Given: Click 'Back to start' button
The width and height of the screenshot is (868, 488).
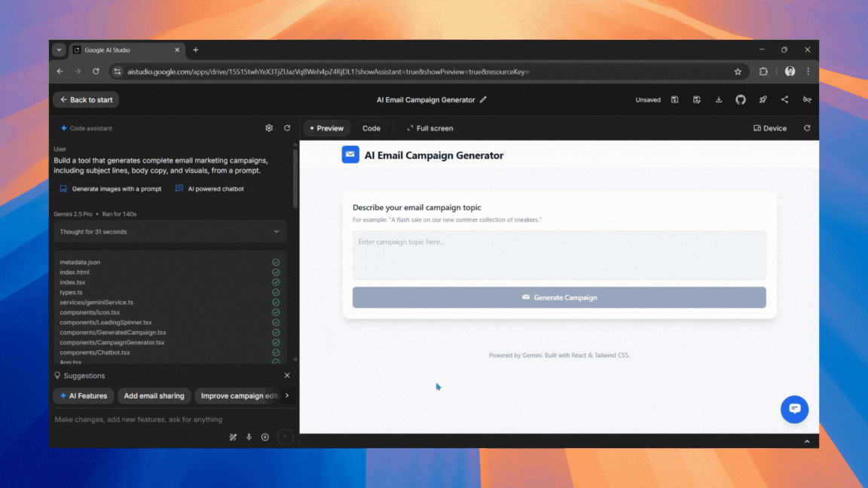Looking at the screenshot, I should [x=86, y=99].
